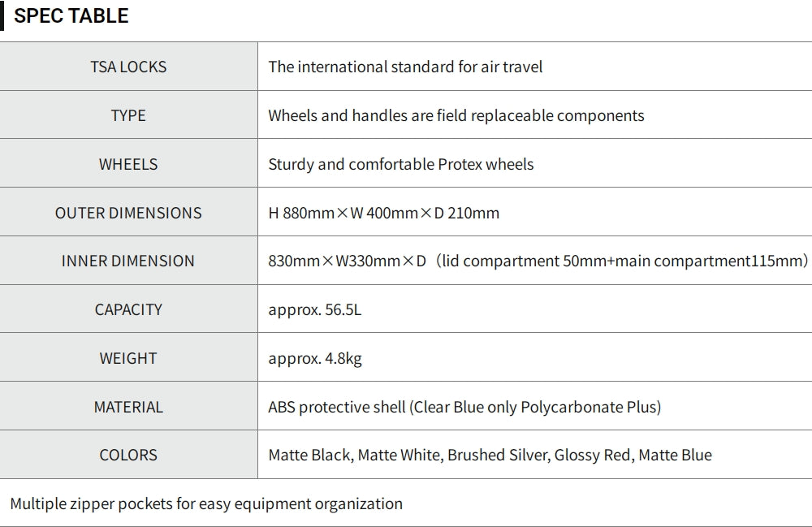Click the WEIGHT row label
Viewport: 812px width, 527px height.
[x=128, y=358]
